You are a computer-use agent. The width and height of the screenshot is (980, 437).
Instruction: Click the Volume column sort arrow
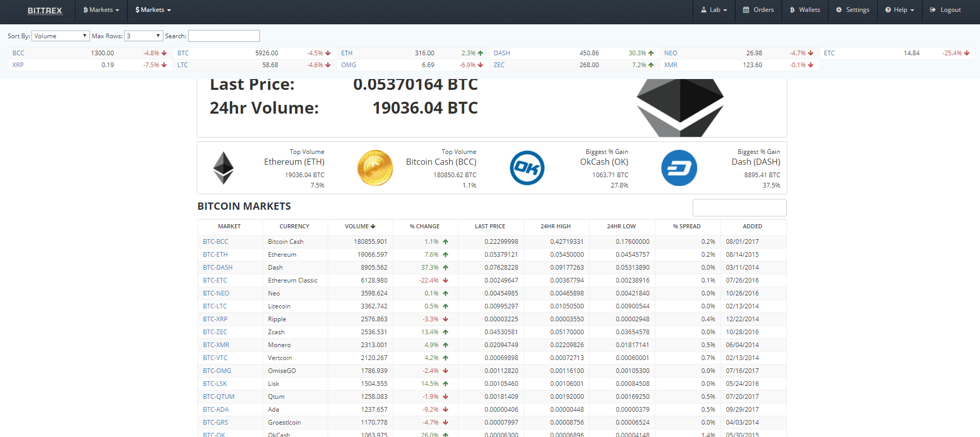click(373, 226)
